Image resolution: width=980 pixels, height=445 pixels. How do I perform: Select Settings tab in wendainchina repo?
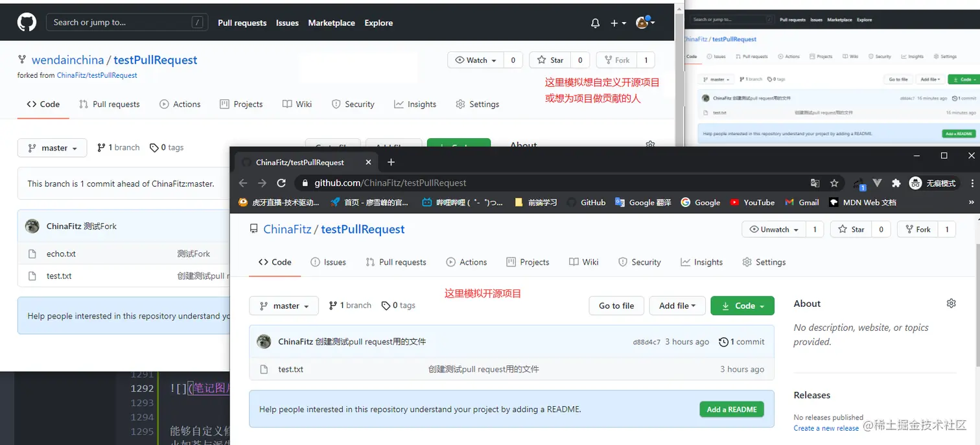[x=477, y=104]
